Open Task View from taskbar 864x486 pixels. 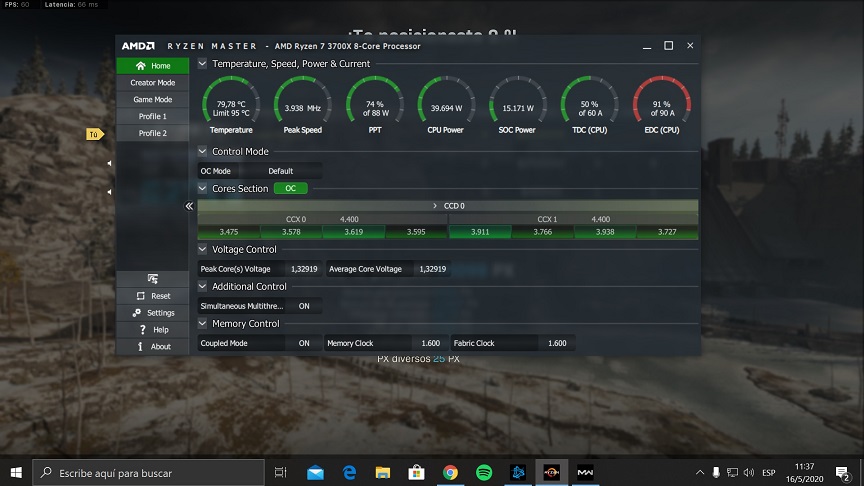[280, 473]
